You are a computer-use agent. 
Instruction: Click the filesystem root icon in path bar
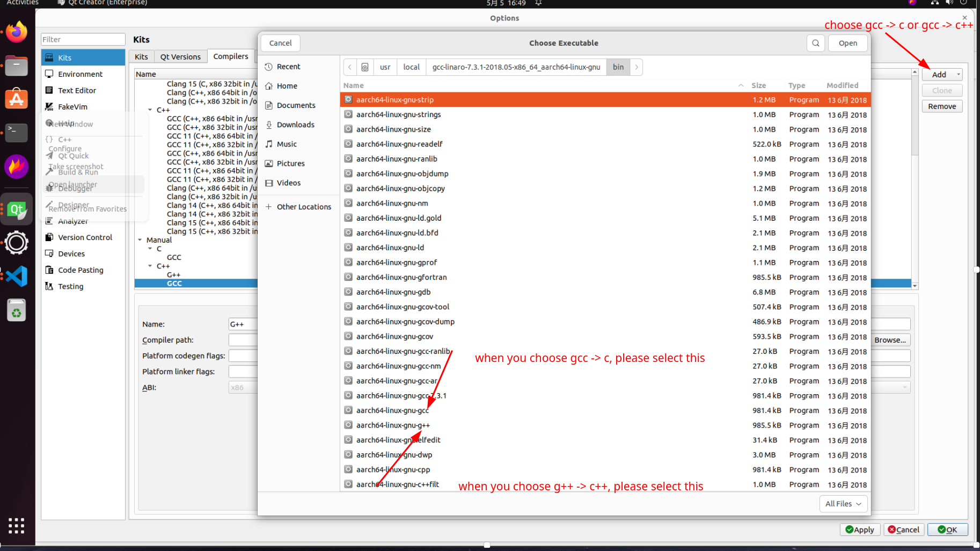tap(365, 67)
